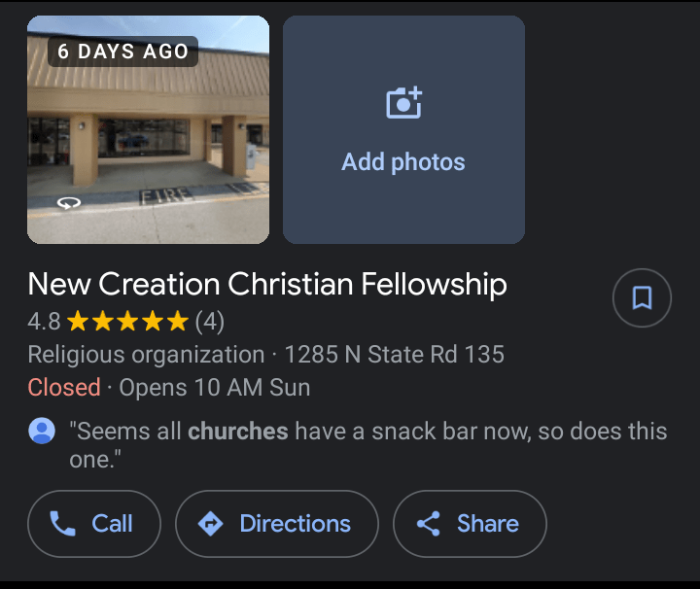
Task: Open the snack bar review snippet
Action: click(x=367, y=444)
